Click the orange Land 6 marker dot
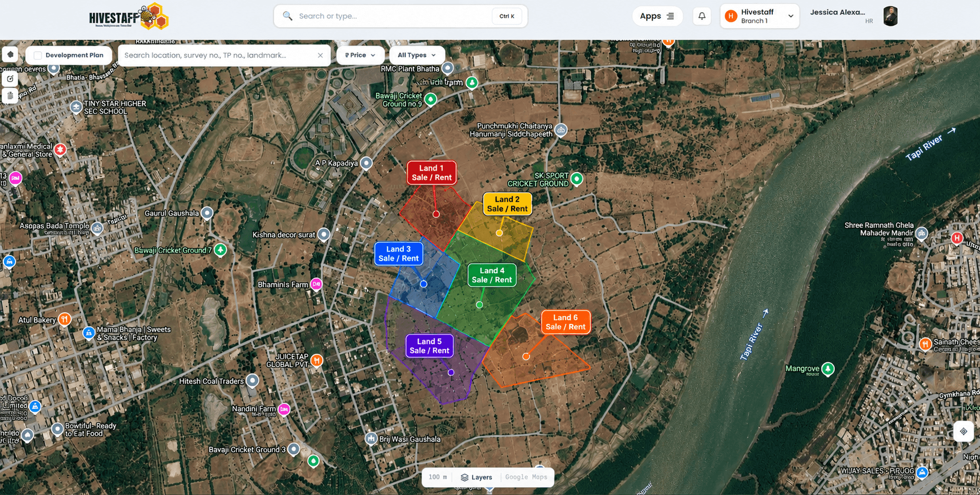Image resolution: width=980 pixels, height=495 pixels. (x=526, y=357)
